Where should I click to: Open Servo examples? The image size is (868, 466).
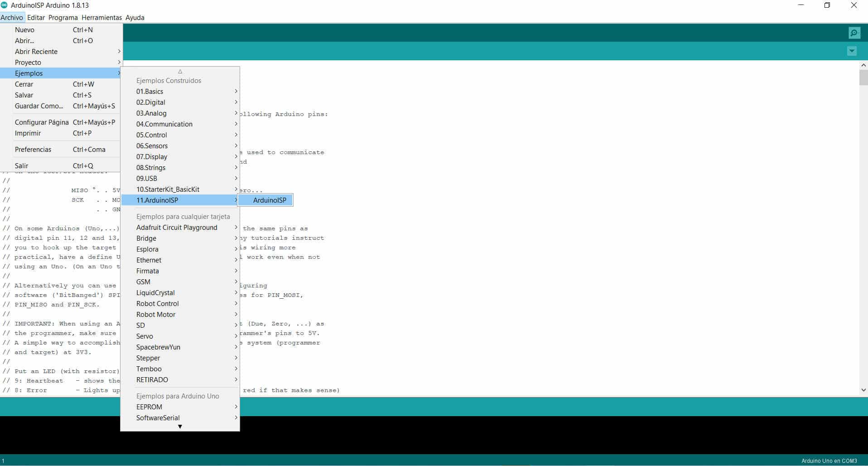[180, 336]
